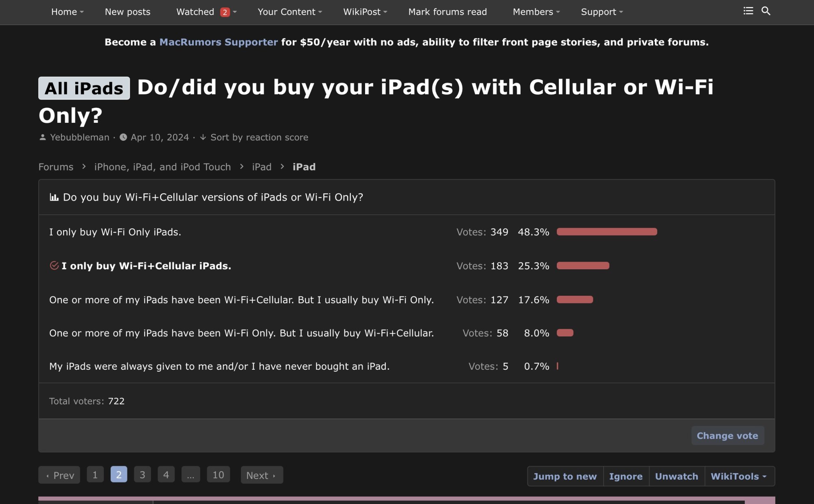814x504 pixels.
Task: Expand the Home menu dropdown
Action: tap(67, 12)
